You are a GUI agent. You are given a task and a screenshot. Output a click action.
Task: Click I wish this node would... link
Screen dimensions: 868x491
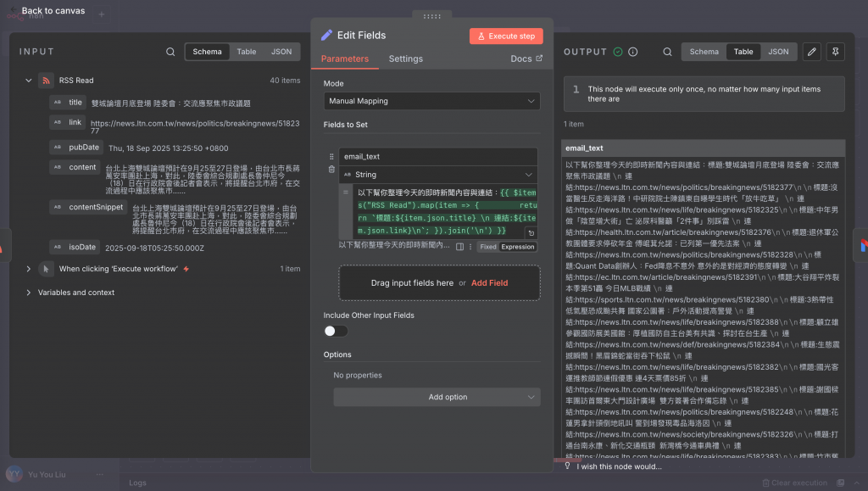coord(619,466)
